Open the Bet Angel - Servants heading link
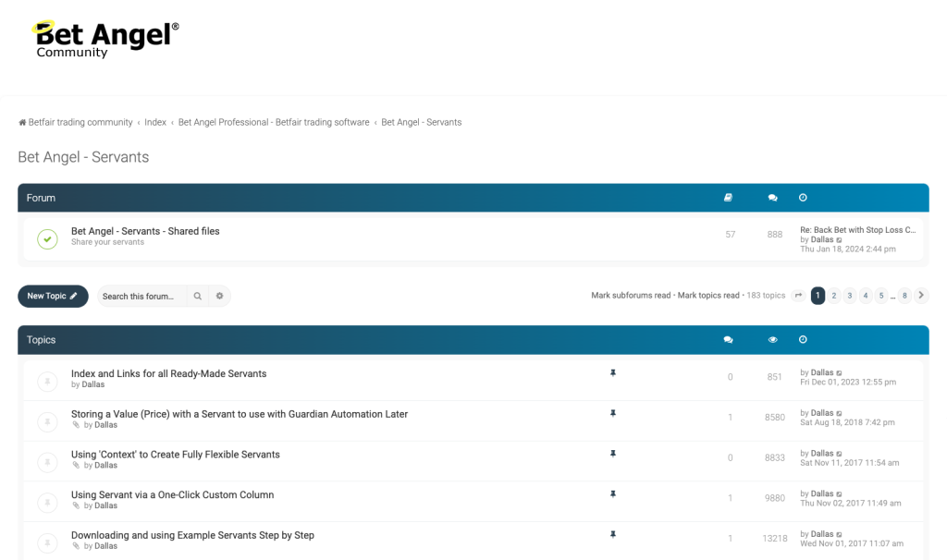 click(x=83, y=157)
